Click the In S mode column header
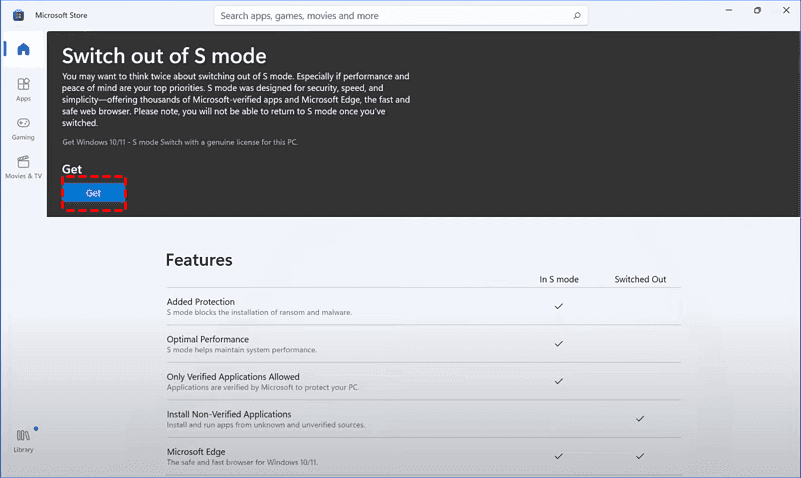 (558, 279)
